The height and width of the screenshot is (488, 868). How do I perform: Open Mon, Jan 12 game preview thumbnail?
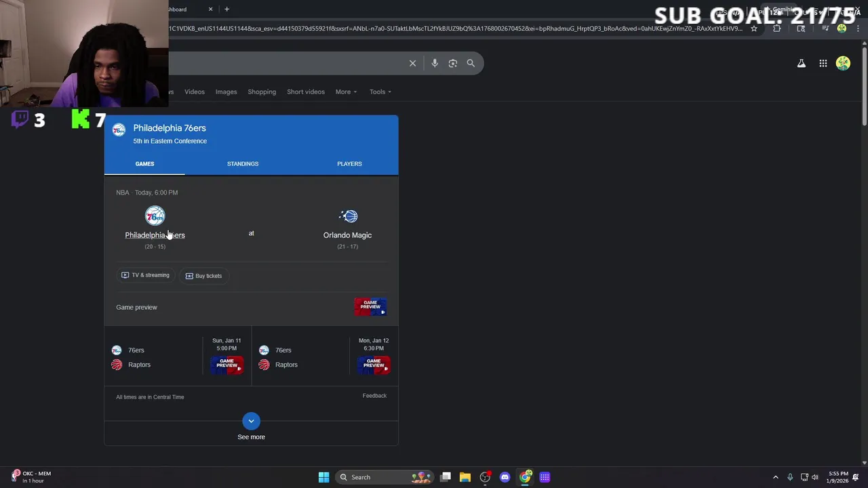click(x=374, y=365)
